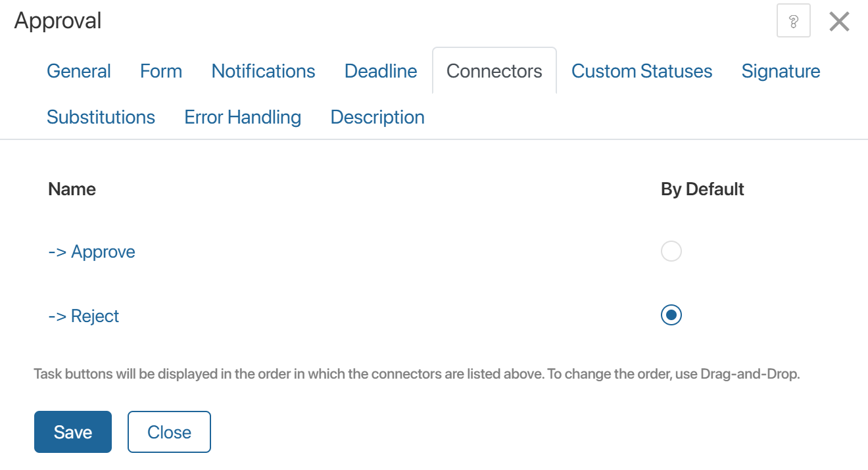The image size is (868, 470).
Task: Switch to the General tab
Action: 79,71
